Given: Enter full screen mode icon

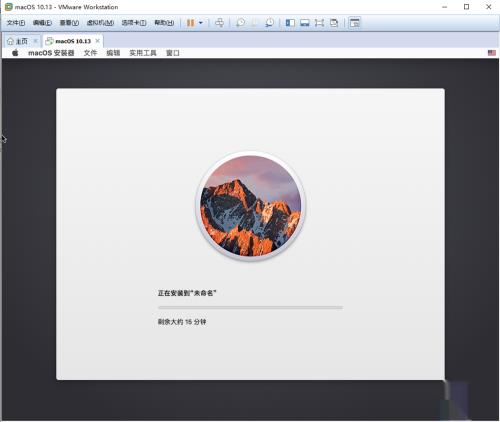Looking at the screenshot, I should (x=319, y=23).
